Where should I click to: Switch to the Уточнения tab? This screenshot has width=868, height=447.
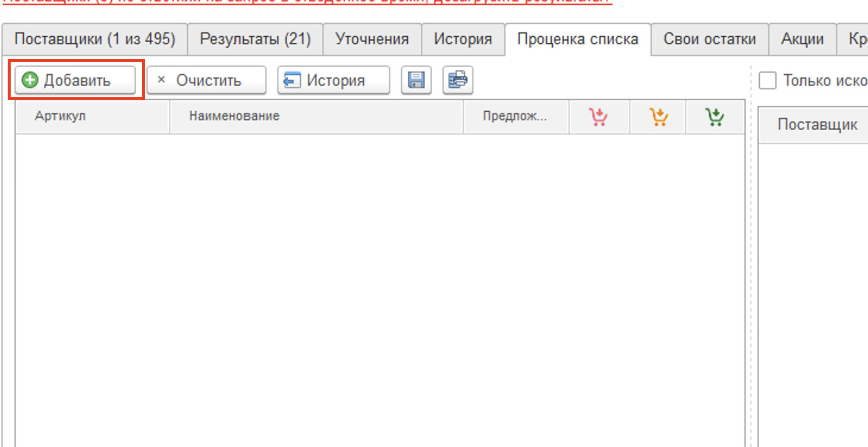(x=372, y=40)
